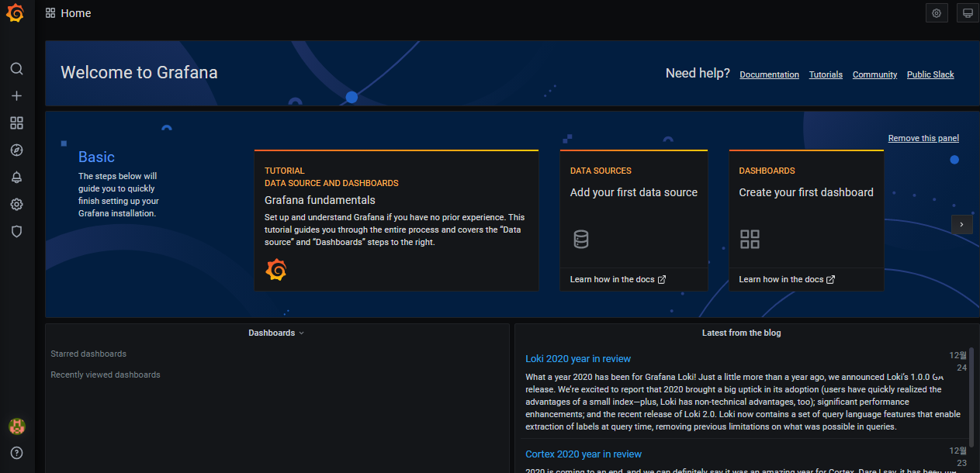Click the dashboard grid icon beside Home

pos(50,13)
